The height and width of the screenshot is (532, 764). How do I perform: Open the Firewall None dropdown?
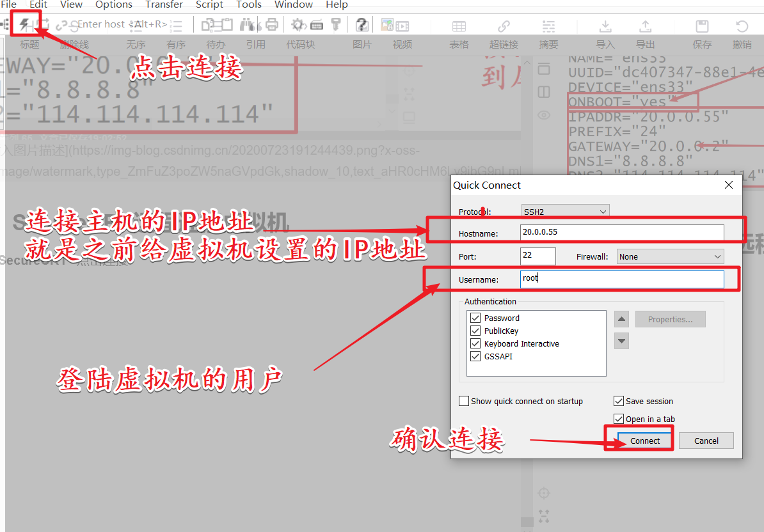pos(671,256)
